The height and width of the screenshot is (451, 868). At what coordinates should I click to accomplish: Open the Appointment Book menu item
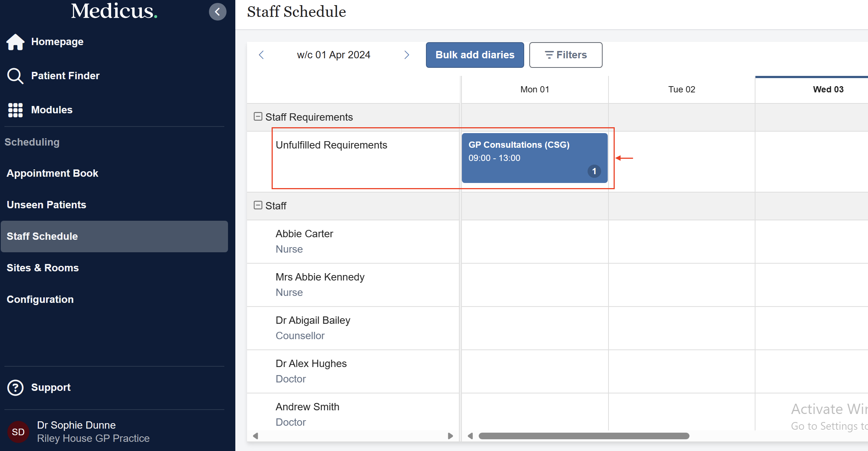click(x=52, y=173)
